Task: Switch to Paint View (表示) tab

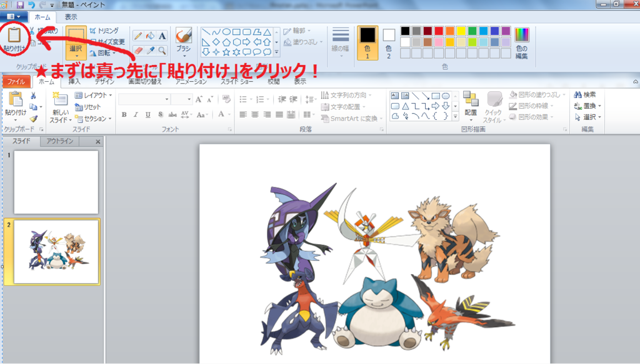Action: click(x=71, y=17)
